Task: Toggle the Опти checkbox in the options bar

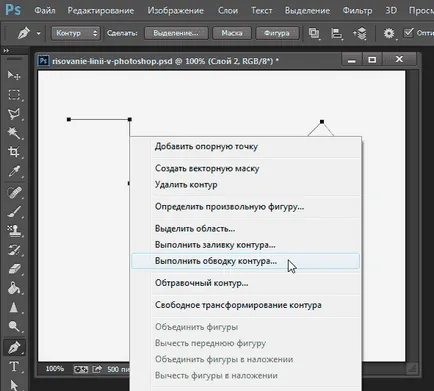Action: [x=408, y=33]
